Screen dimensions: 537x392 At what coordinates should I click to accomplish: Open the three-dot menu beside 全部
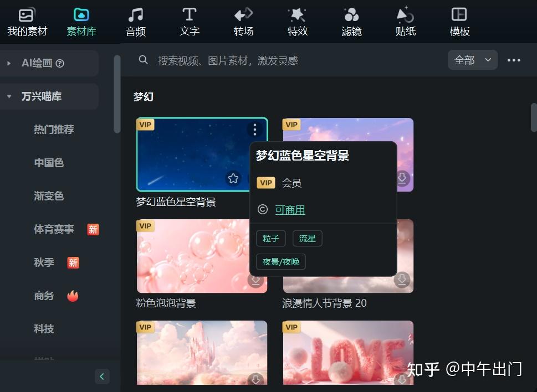pos(513,60)
